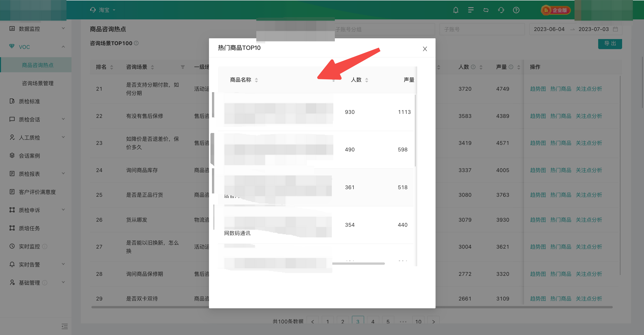Screen dimensions: 644x335
Task: Open 关注点分析 for row 28
Action: tap(589, 274)
